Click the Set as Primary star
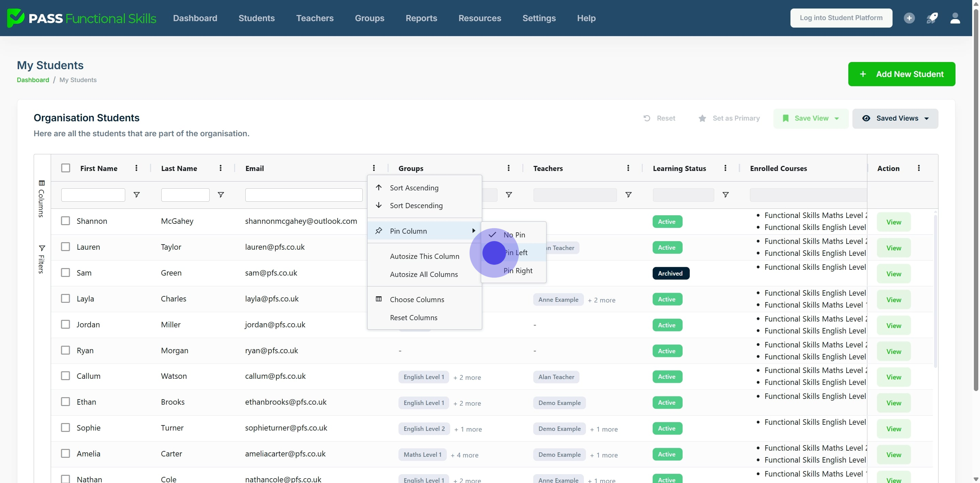 pos(702,118)
